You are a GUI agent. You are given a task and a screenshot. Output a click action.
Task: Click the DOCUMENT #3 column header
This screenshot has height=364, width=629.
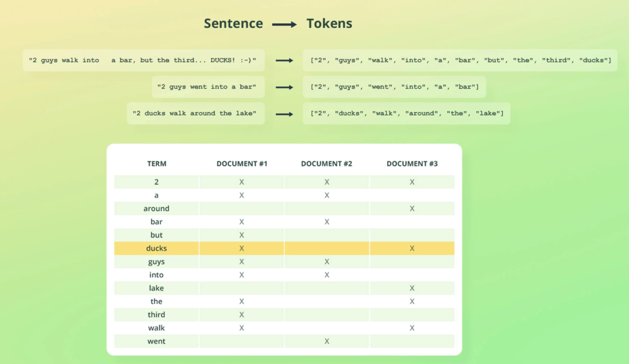412,164
